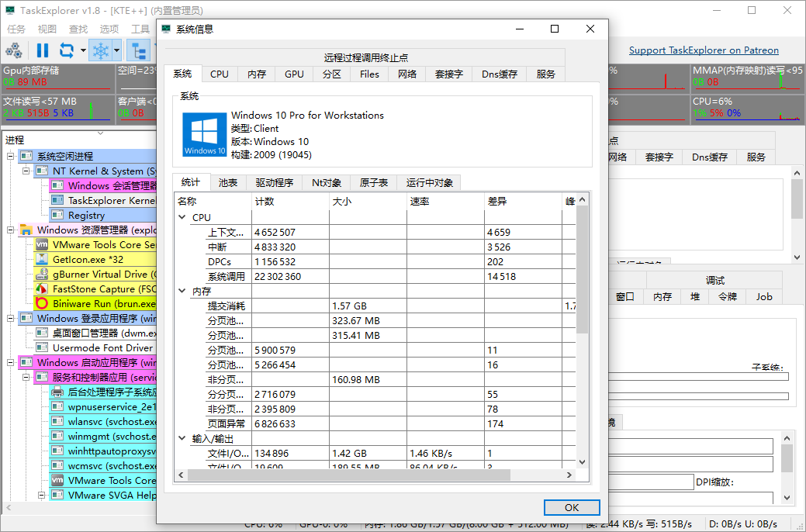This screenshot has width=806, height=532.
Task: Switch to the 池表 tab
Action: coord(228,182)
